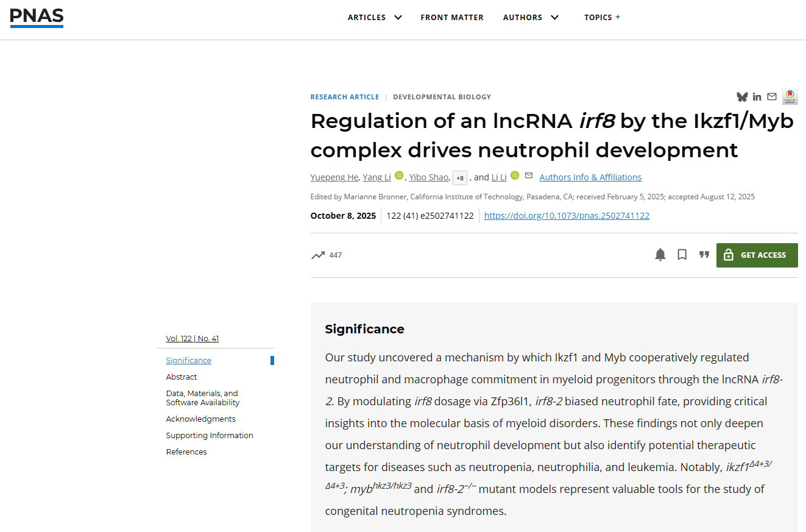
Task: Open the Front Matter menu item
Action: coord(452,17)
